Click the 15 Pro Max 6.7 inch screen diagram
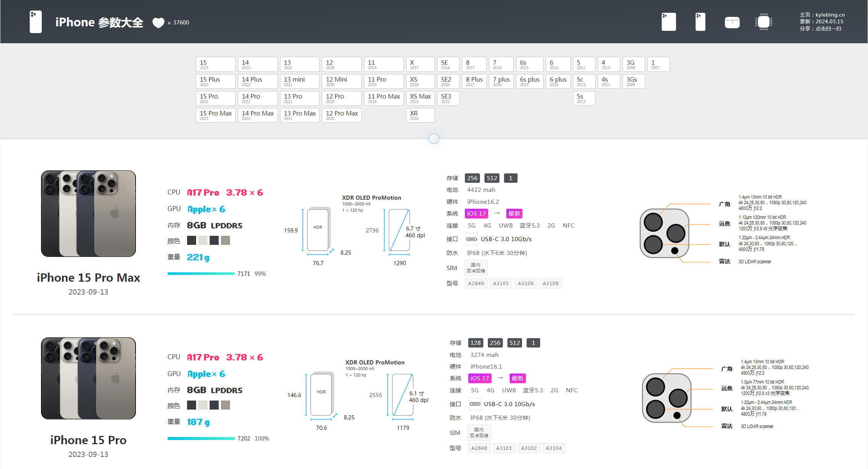 click(399, 230)
